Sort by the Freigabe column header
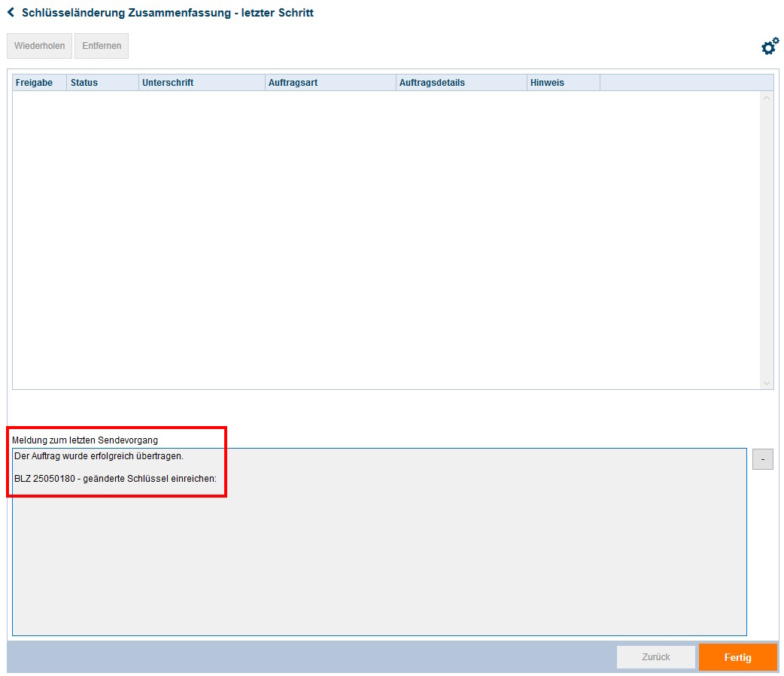This screenshot has width=784, height=676. pyautogui.click(x=35, y=83)
